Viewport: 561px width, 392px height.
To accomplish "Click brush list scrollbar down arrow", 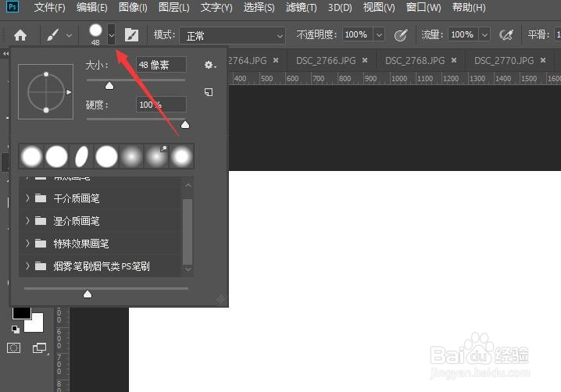I will point(188,269).
